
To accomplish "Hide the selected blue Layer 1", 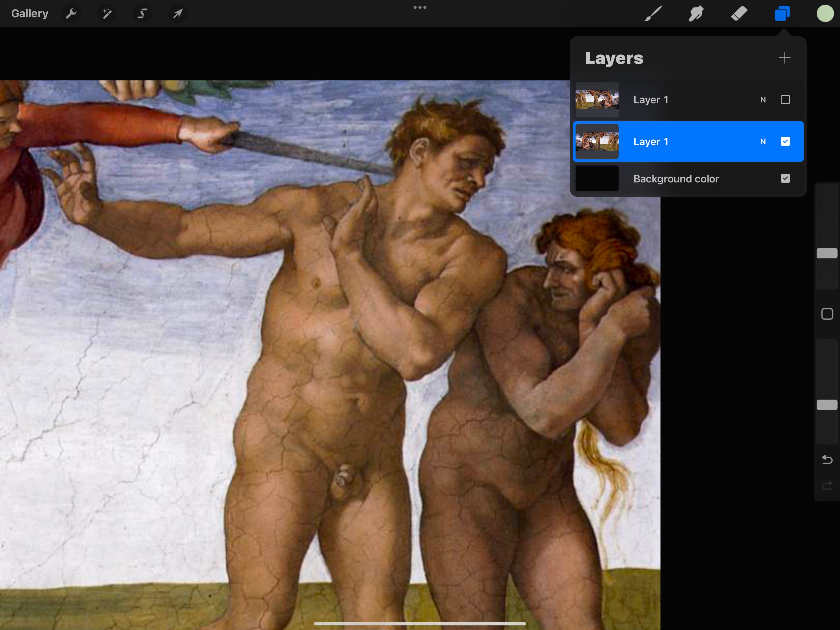I will tap(785, 142).
